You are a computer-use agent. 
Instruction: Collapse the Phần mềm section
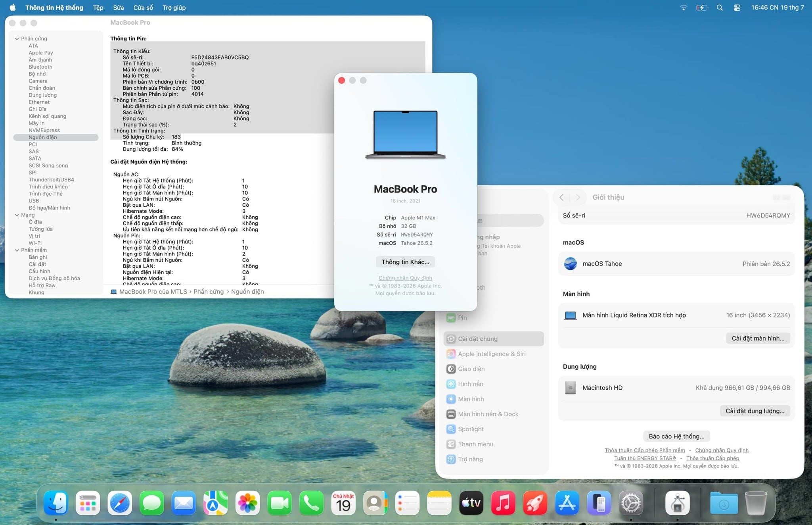coord(17,250)
